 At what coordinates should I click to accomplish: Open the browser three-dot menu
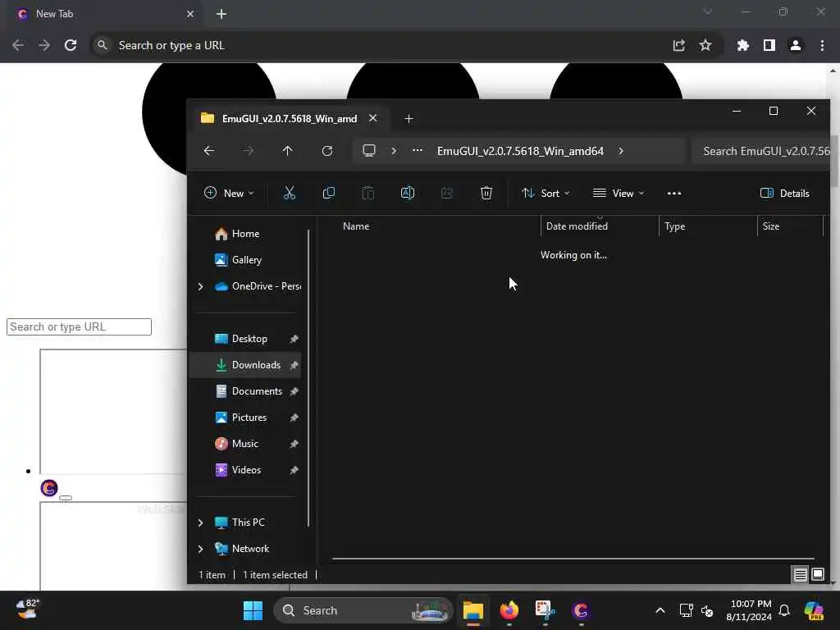(x=822, y=46)
